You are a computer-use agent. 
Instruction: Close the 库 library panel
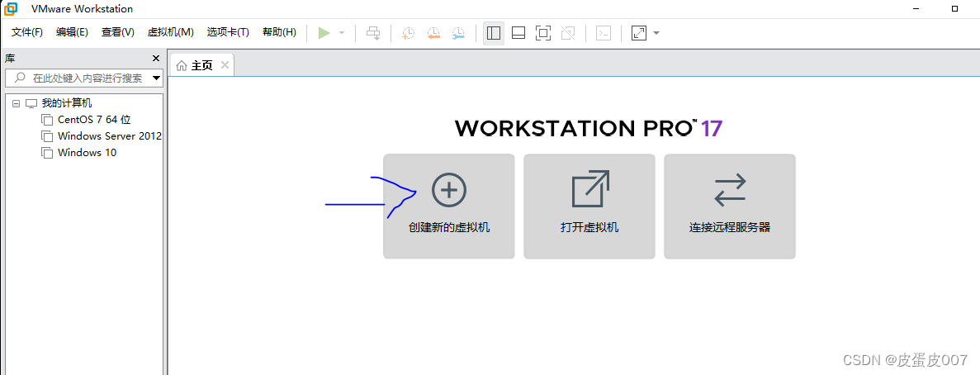156,58
